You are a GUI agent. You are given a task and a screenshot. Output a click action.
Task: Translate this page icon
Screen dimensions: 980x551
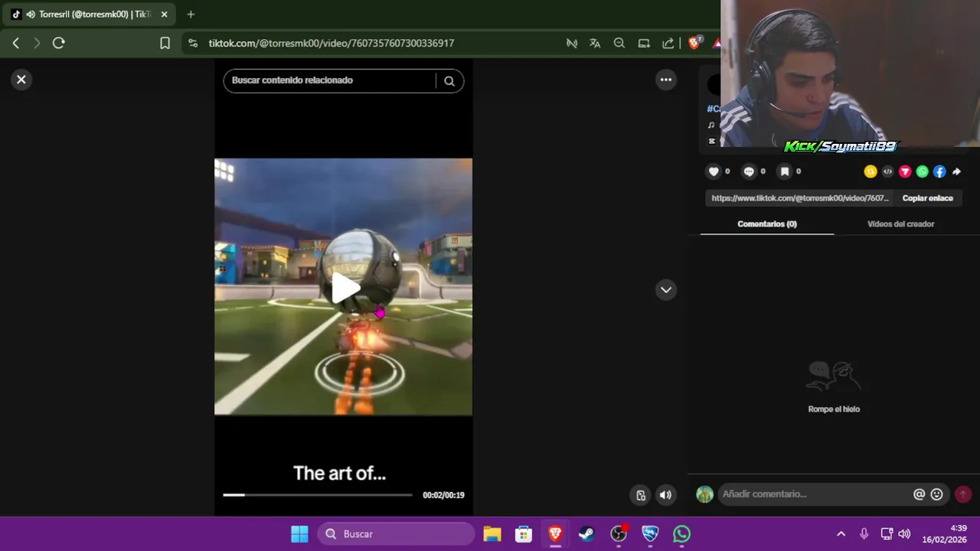pos(595,44)
